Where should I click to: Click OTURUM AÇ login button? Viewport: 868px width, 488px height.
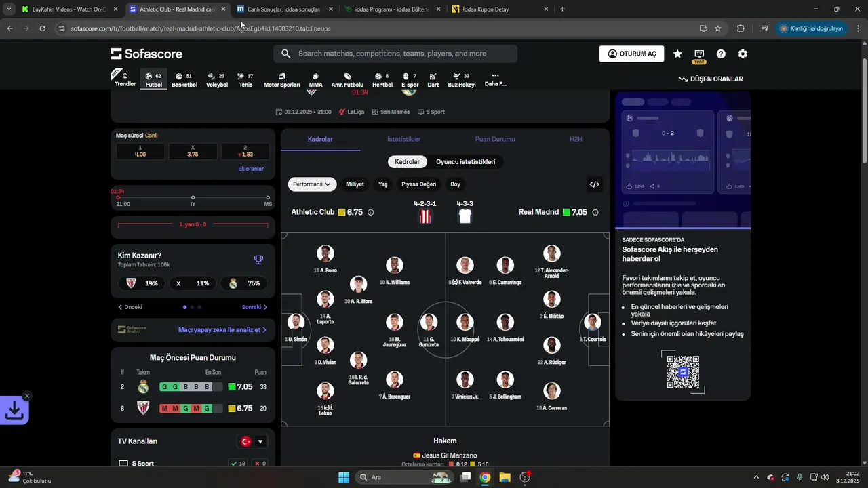click(x=631, y=54)
